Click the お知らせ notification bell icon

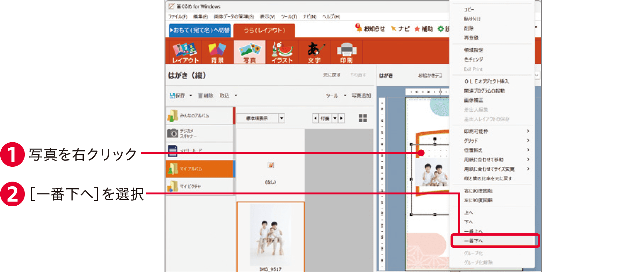pos(358,28)
